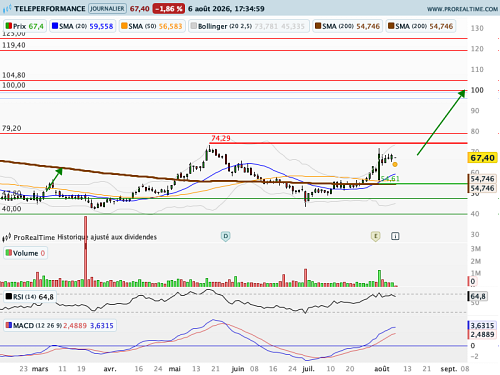
Task: Click the 79,20 level label
Action: 12,128
